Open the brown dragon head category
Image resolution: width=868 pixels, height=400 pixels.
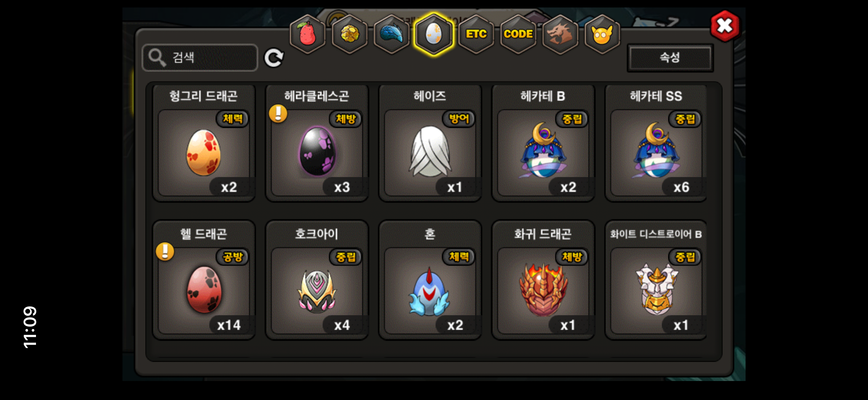[x=560, y=34]
